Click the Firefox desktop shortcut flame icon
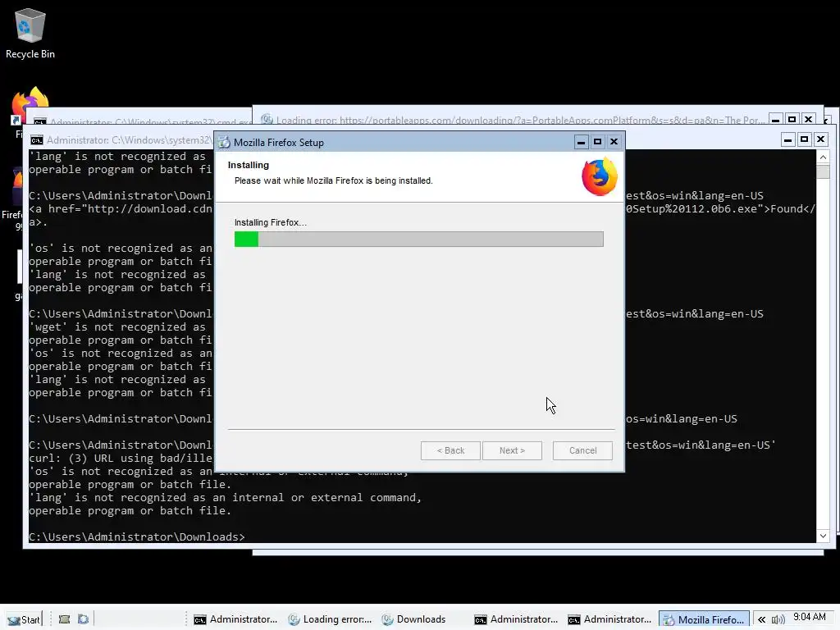The image size is (840, 630). 30,104
